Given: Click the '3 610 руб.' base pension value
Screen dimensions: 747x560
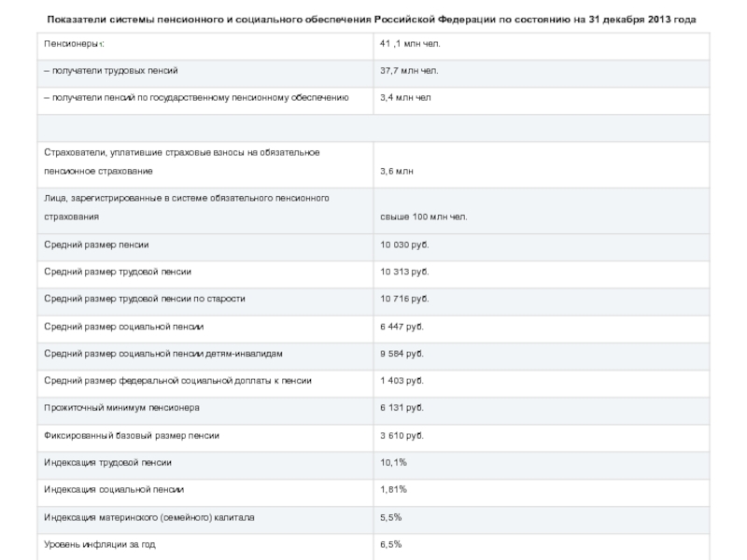Looking at the screenshot, I should (x=402, y=435).
